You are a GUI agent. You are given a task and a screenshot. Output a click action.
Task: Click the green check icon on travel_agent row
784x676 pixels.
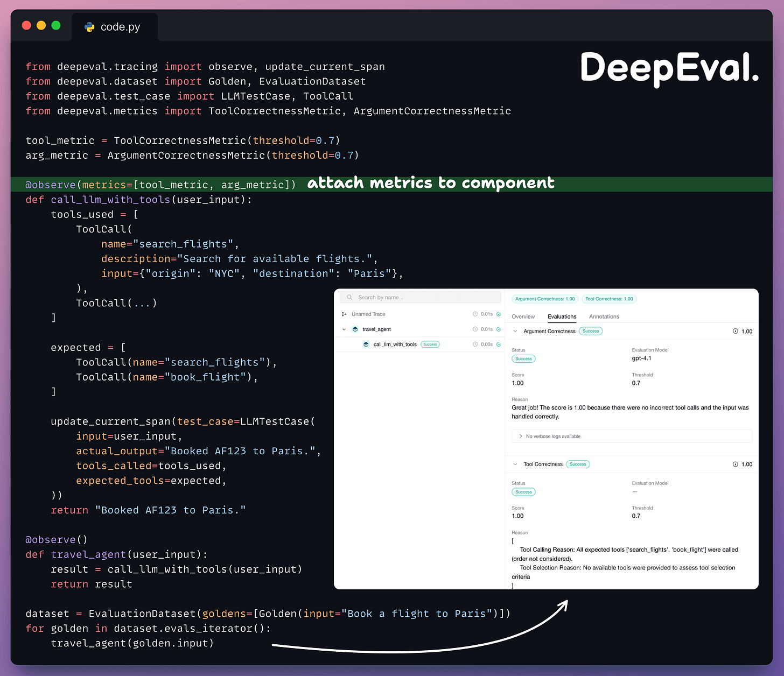coord(499,329)
